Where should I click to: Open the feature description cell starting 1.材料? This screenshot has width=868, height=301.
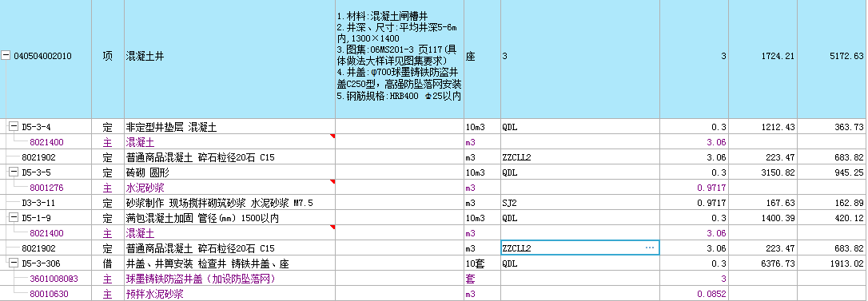pos(399,59)
